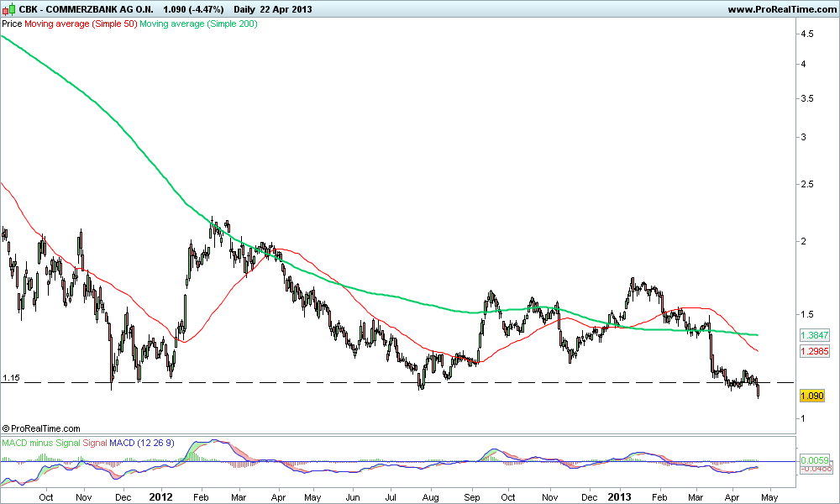This screenshot has height=504, width=840.
Task: Click the Jun label on time axis
Action: click(x=353, y=497)
